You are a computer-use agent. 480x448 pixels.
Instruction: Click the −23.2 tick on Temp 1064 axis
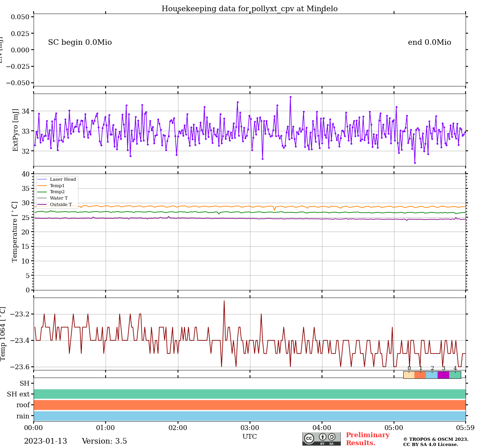tap(19, 314)
